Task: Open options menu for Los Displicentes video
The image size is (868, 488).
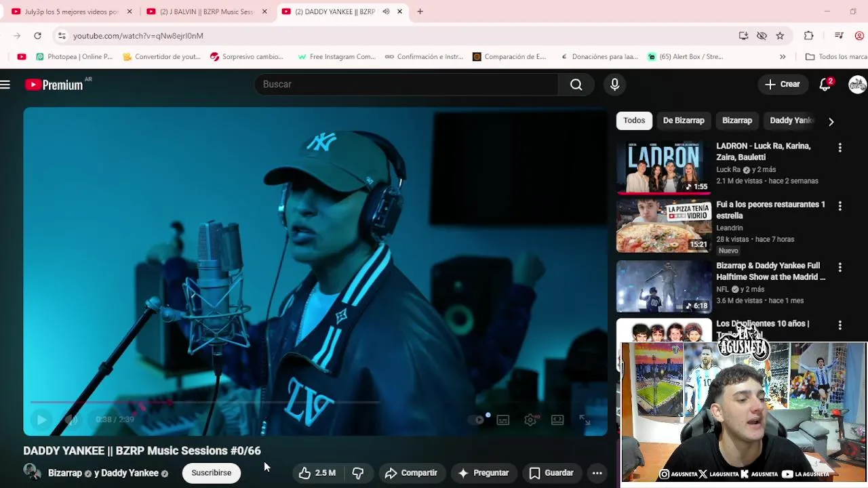Action: 840,325
